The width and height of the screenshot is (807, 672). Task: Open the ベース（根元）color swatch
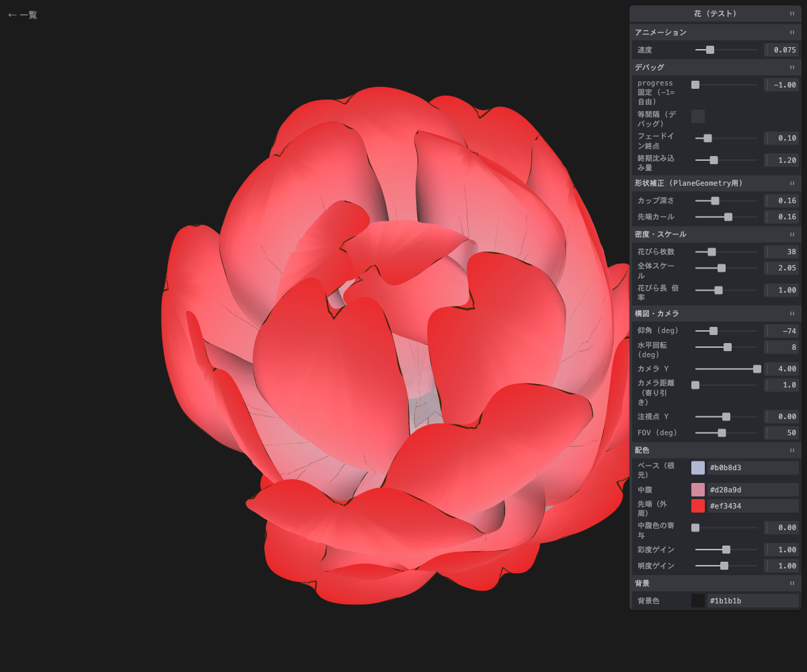[698, 468]
